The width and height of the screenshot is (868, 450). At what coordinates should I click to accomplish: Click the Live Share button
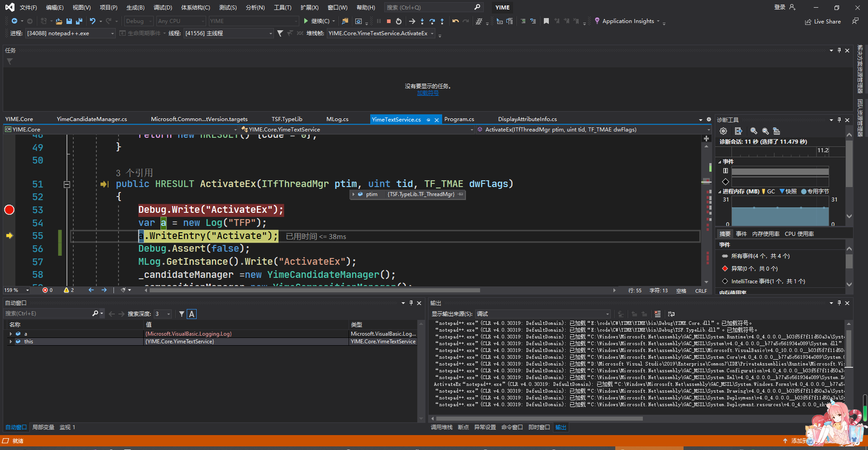click(x=823, y=22)
